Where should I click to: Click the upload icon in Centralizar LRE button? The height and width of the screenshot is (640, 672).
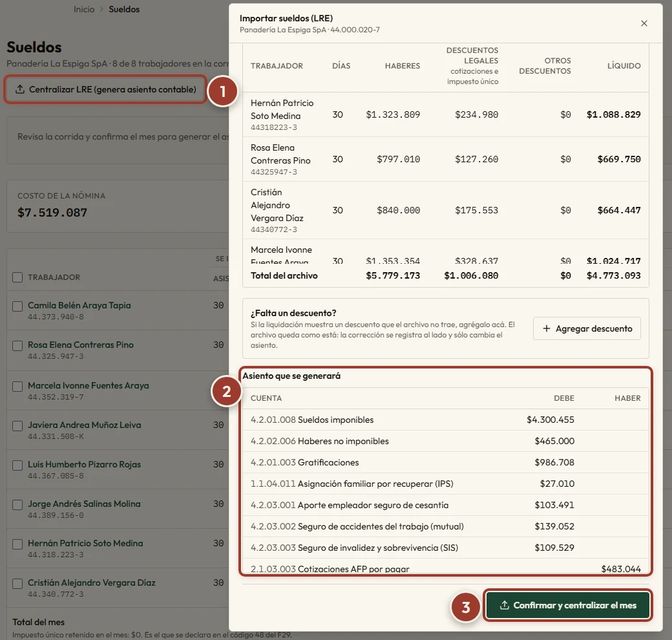coord(20,89)
